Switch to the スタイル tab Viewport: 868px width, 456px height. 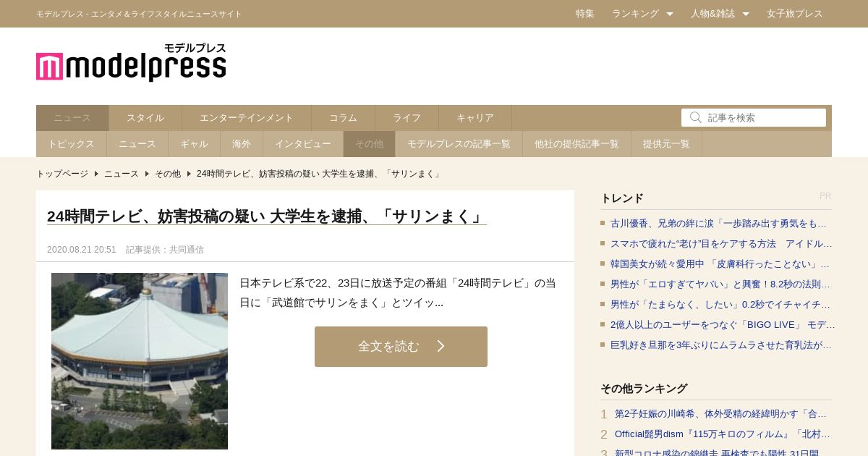click(x=145, y=118)
